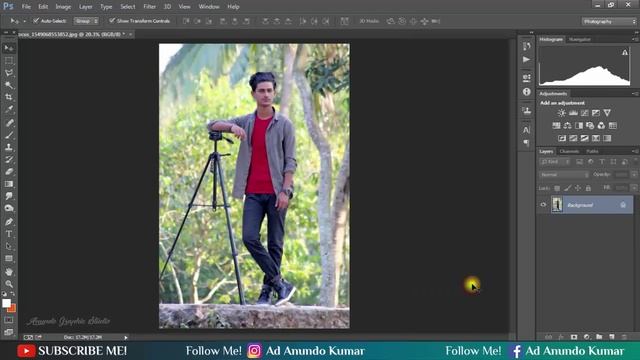Open the Character panel icon

527,130
